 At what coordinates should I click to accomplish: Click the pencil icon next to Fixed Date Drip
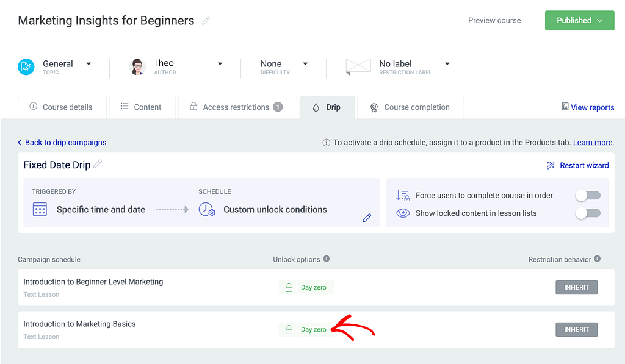(x=98, y=164)
